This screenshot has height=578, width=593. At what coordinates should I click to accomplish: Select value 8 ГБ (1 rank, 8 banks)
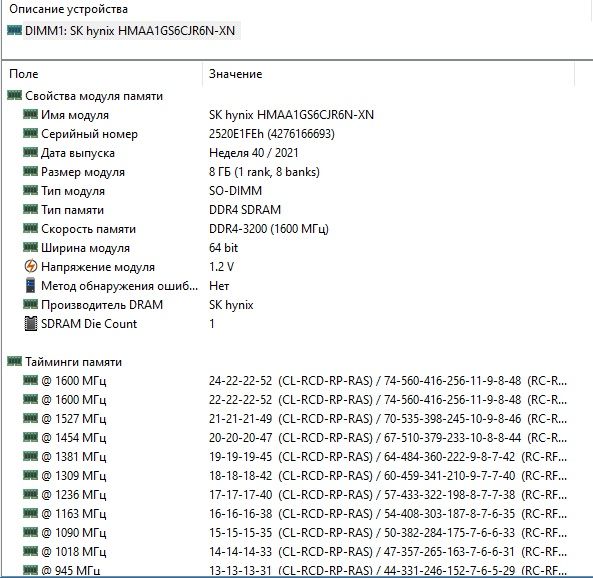(264, 172)
